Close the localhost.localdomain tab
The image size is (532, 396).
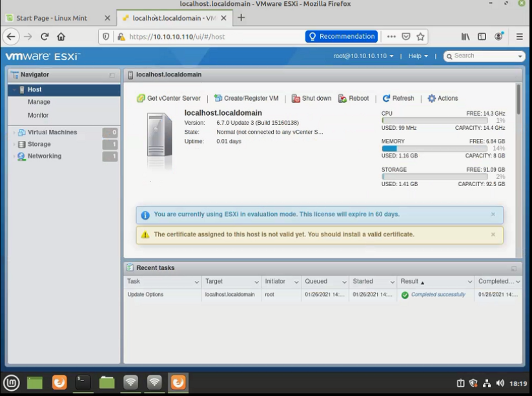pyautogui.click(x=223, y=18)
